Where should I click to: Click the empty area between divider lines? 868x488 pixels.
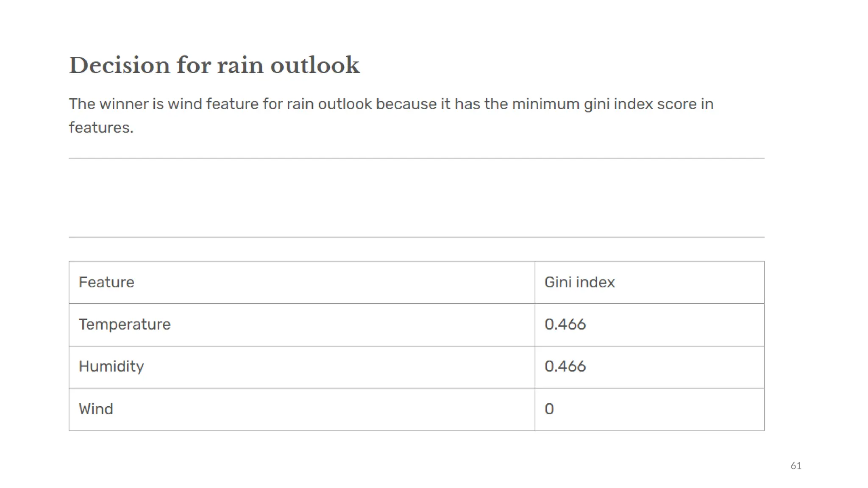[417, 198]
